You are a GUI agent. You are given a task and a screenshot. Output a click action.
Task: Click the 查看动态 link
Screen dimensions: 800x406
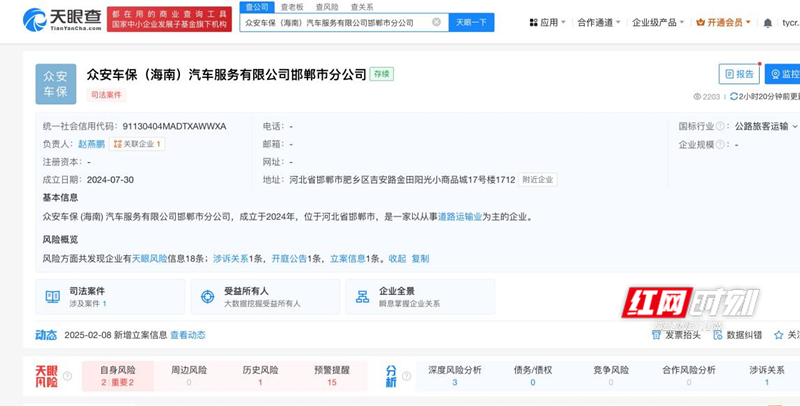(x=188, y=335)
